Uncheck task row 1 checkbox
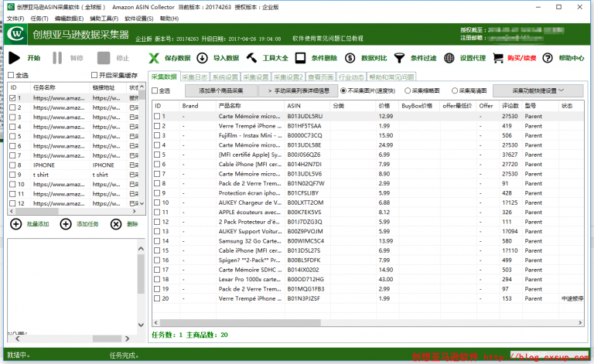The image size is (594, 364). coord(12,98)
